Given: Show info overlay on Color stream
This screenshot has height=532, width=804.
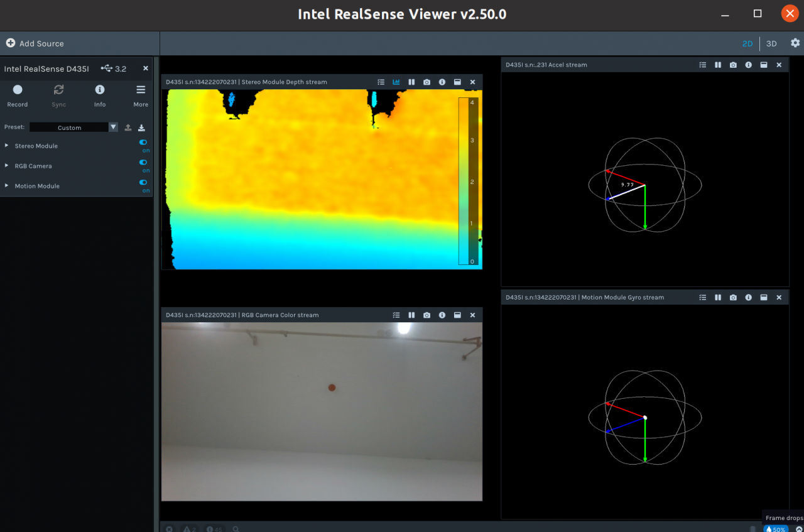Looking at the screenshot, I should 442,315.
